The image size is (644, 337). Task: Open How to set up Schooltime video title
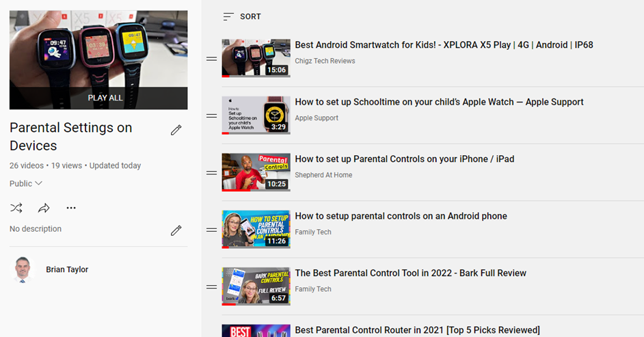(x=439, y=102)
